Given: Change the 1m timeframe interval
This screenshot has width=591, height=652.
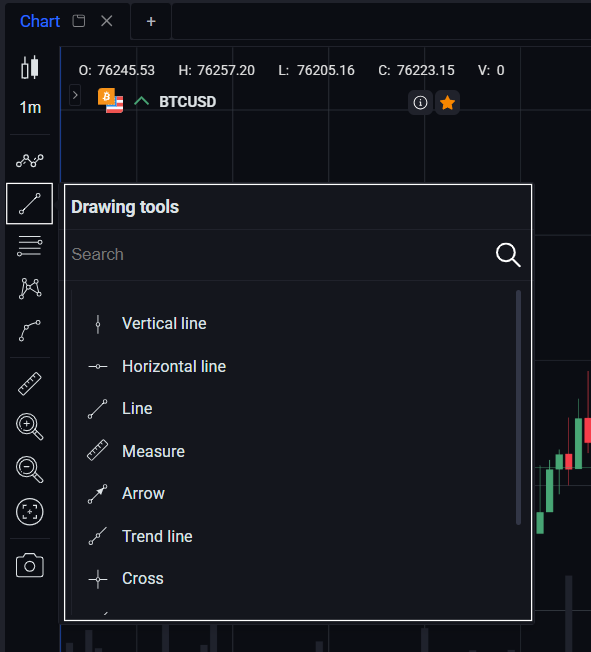Looking at the screenshot, I should (x=30, y=108).
